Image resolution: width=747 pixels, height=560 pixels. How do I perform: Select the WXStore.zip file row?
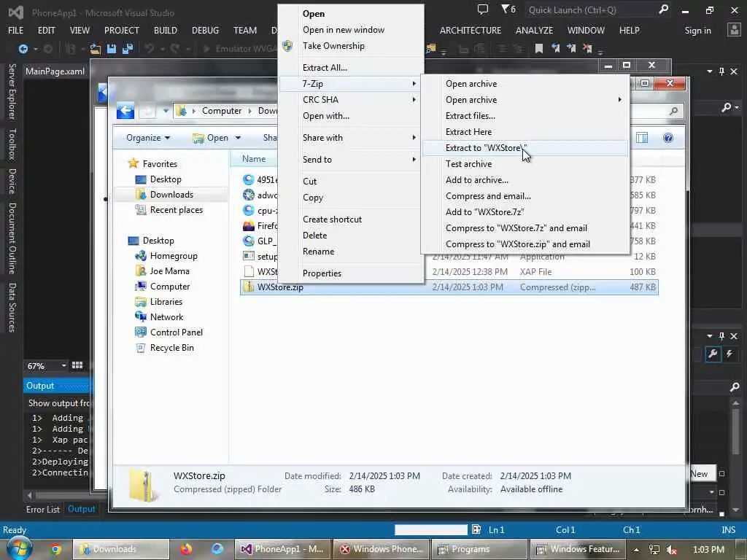(x=449, y=287)
